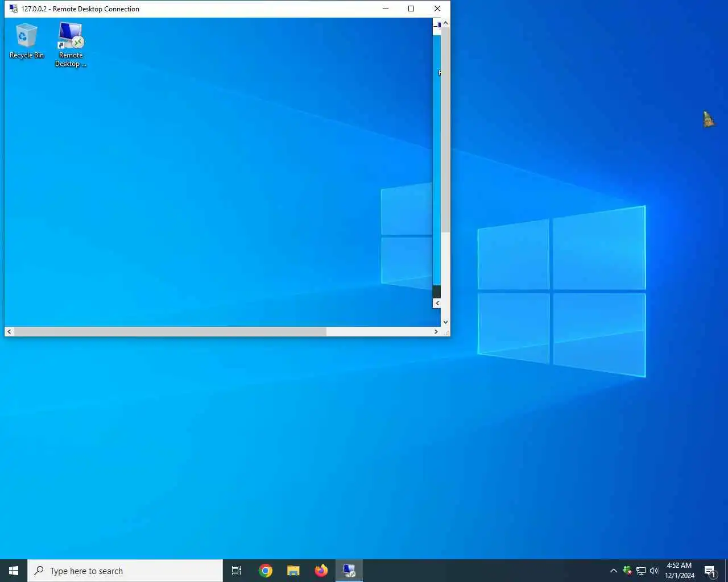The width and height of the screenshot is (728, 582).
Task: Open the network status tray icon
Action: point(641,571)
